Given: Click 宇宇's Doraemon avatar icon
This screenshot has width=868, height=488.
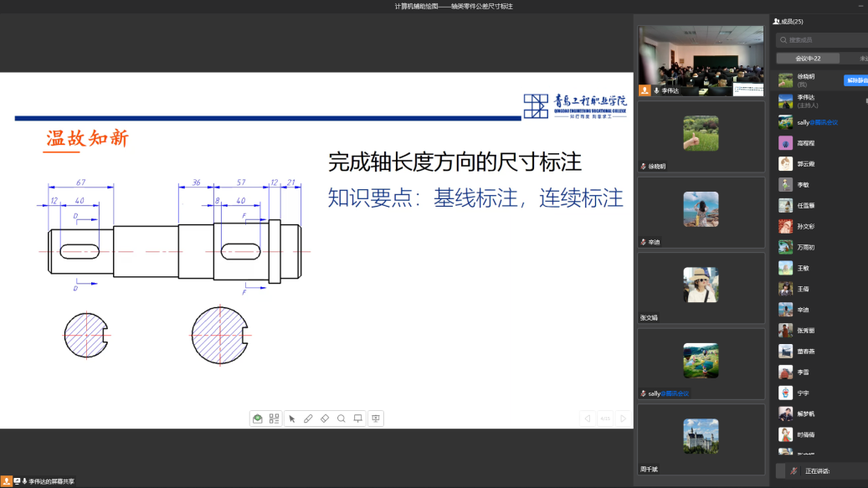Looking at the screenshot, I should 785,393.
